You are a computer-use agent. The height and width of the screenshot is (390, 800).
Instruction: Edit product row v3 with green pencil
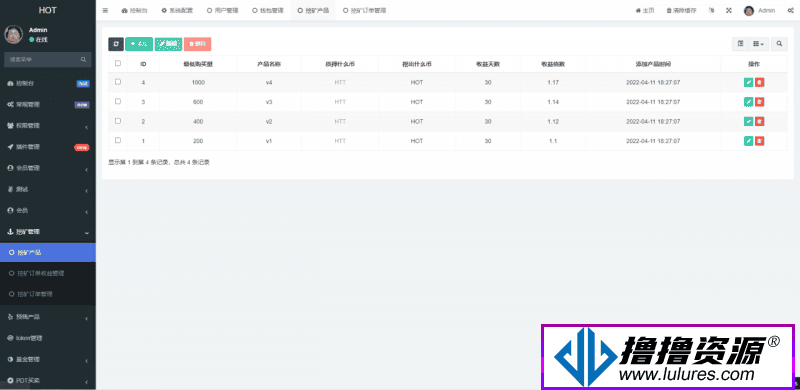(x=748, y=102)
